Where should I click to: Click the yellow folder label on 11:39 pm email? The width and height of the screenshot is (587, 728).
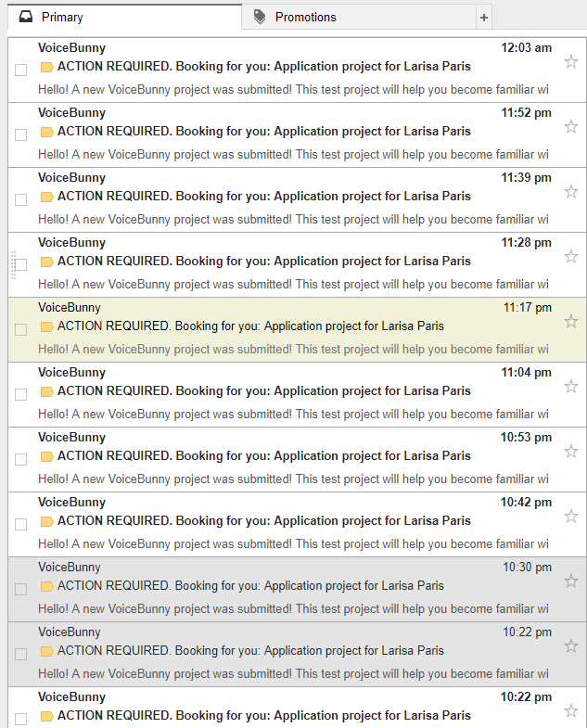click(46, 197)
